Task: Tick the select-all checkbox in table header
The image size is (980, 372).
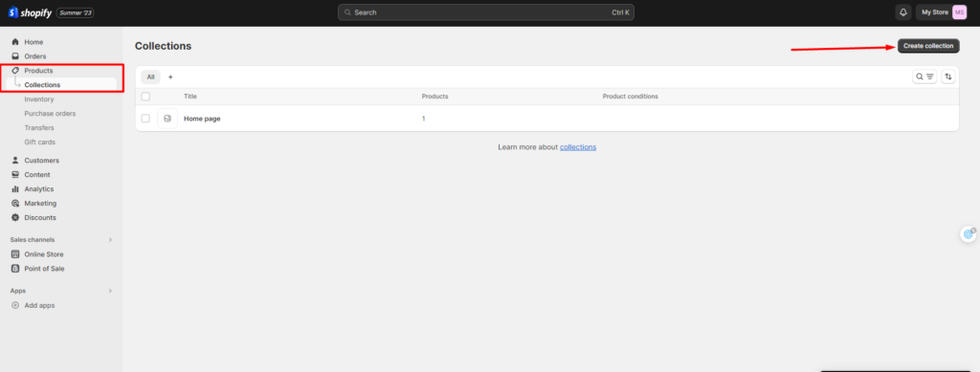Action: pos(145,97)
